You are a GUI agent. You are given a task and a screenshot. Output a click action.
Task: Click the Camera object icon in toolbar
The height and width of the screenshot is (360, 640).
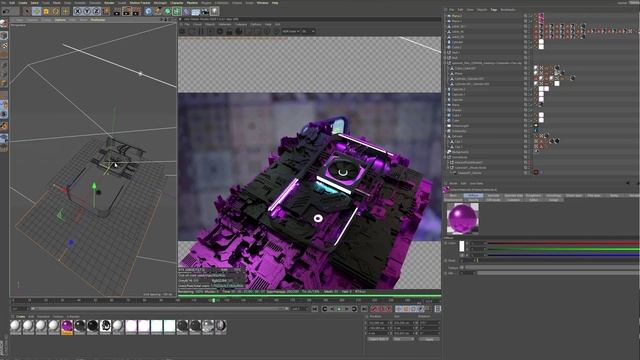(x=205, y=11)
